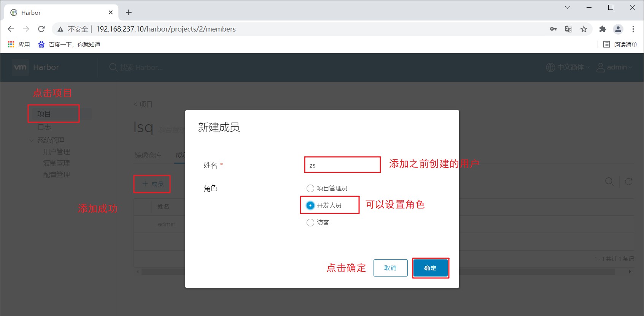Open the language dropdown 中文简体

point(568,67)
